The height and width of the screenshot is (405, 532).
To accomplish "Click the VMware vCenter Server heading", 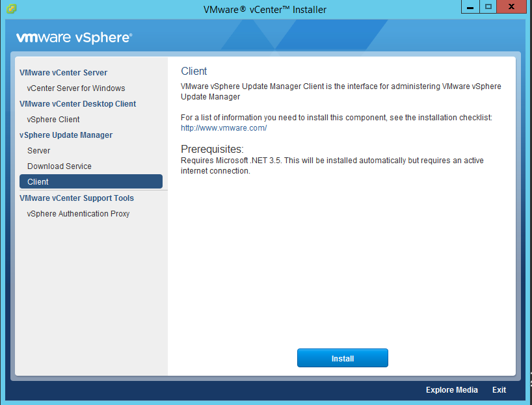I will (64, 73).
